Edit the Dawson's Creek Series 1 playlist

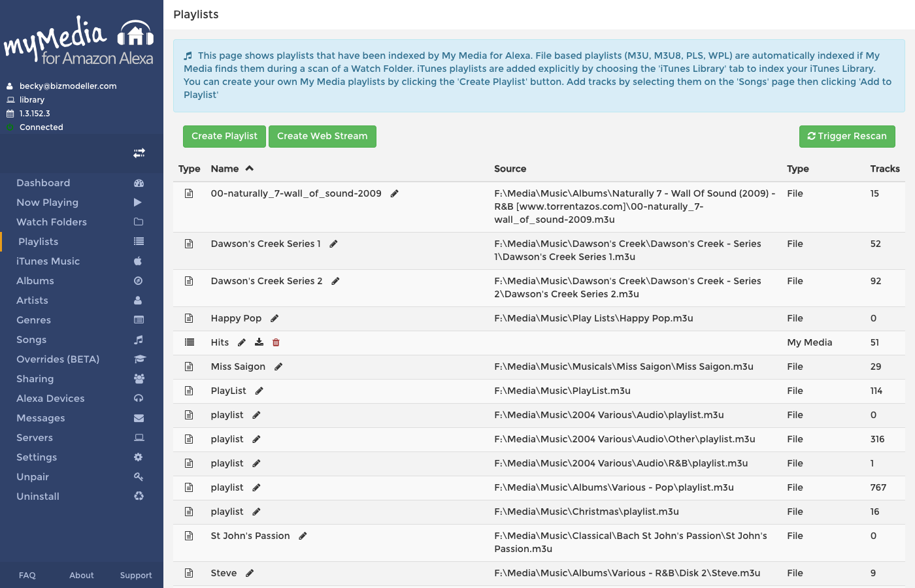pos(333,244)
